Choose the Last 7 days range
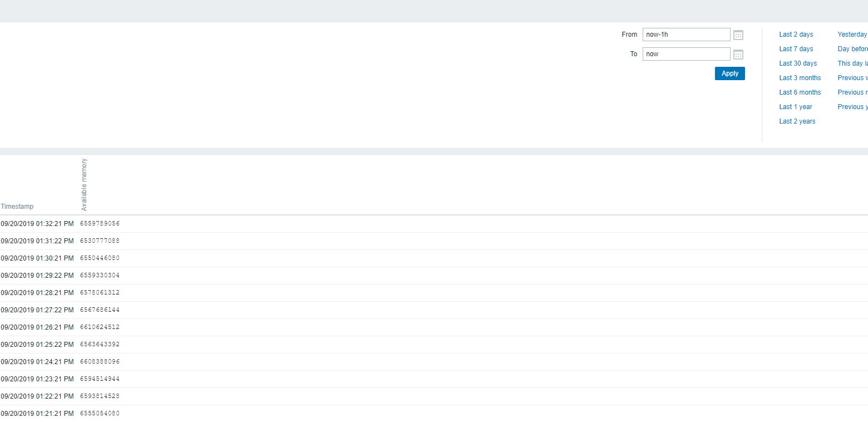 (796, 49)
